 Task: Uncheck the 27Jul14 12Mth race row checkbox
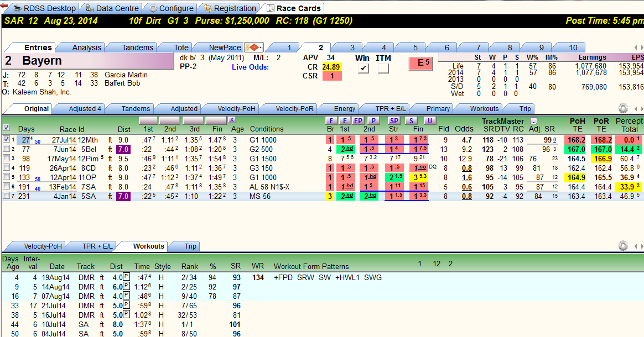coord(6,139)
